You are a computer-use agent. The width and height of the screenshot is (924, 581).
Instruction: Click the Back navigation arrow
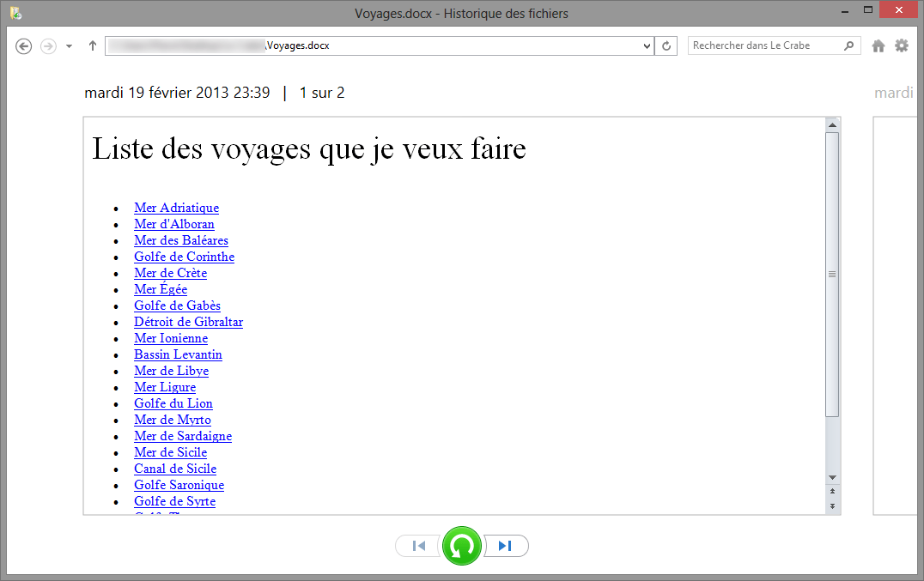coord(23,46)
